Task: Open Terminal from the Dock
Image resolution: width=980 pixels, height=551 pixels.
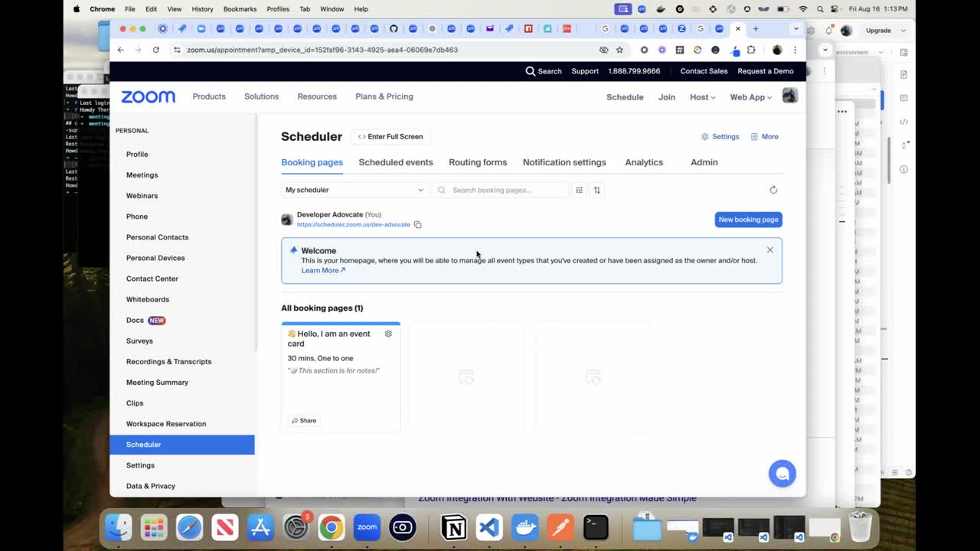Action: click(596, 527)
